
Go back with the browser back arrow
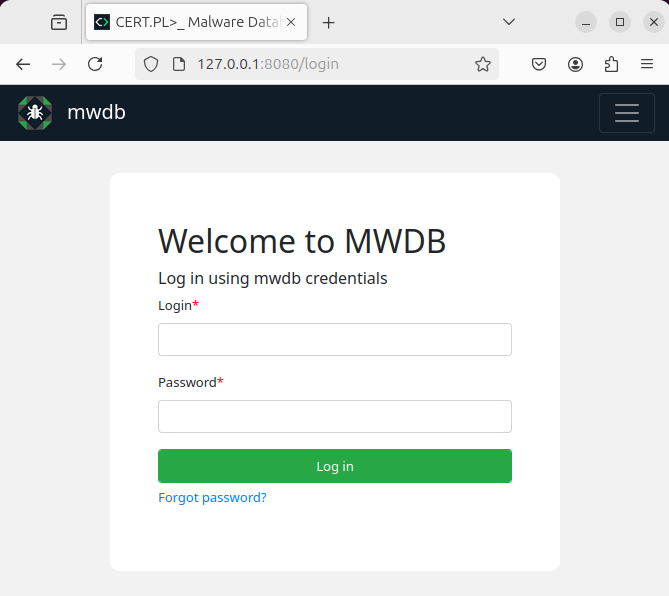click(x=23, y=64)
